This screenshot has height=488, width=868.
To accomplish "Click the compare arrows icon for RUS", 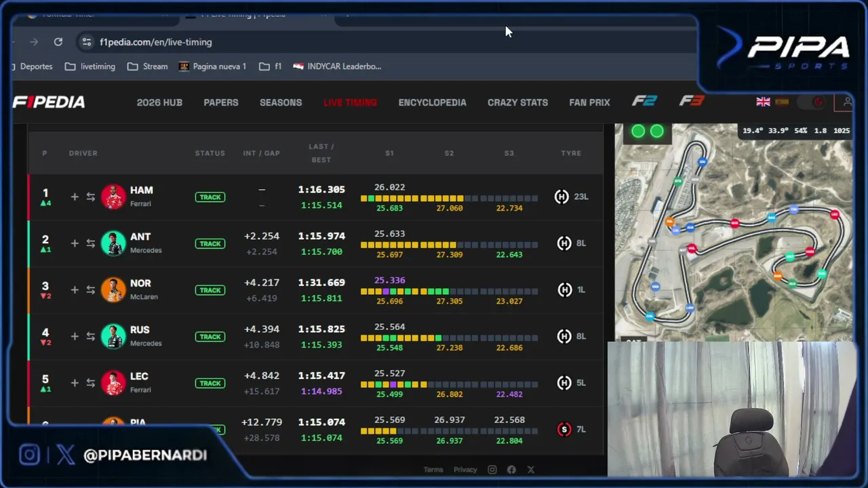I will click(x=90, y=336).
